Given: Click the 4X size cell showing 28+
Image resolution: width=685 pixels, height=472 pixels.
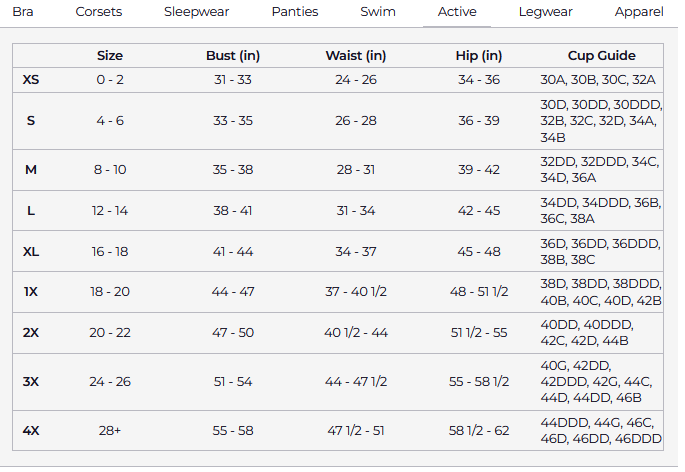Looking at the screenshot, I should 110,431.
